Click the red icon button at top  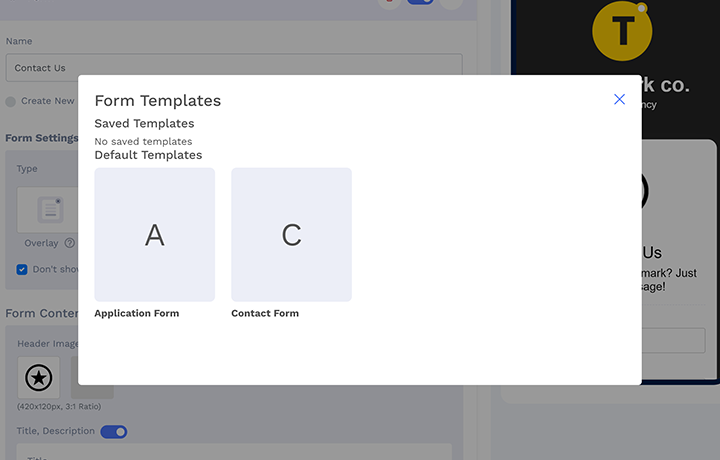tap(390, 3)
